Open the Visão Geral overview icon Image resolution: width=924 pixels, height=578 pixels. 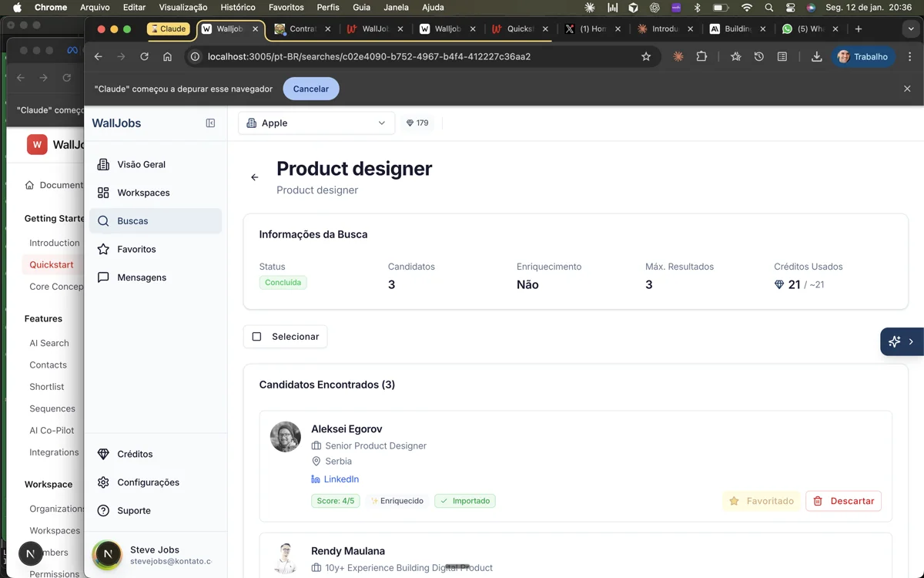point(103,164)
